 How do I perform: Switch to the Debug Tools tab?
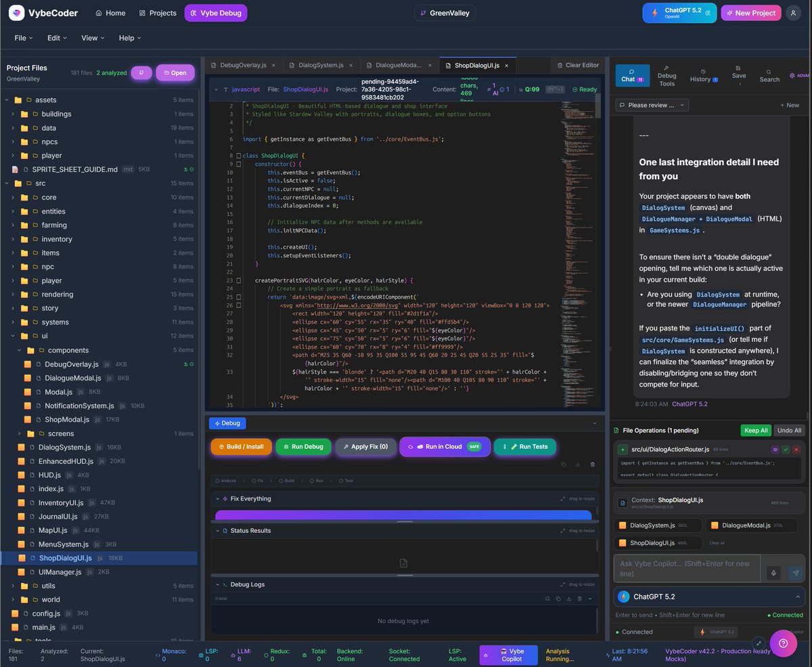[667, 75]
